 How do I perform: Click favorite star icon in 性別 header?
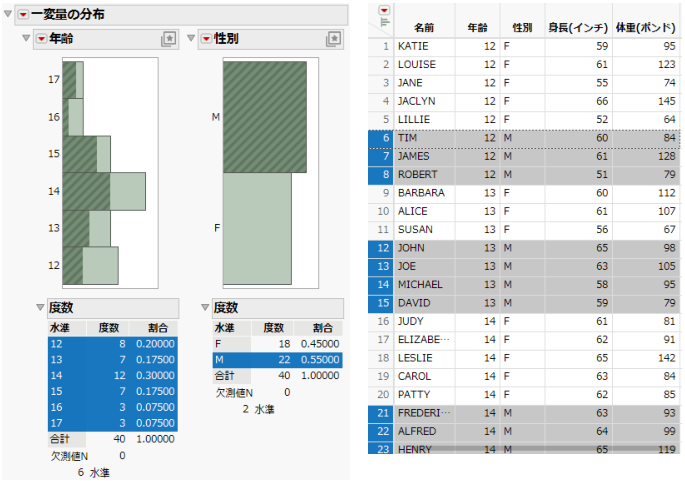[333, 39]
